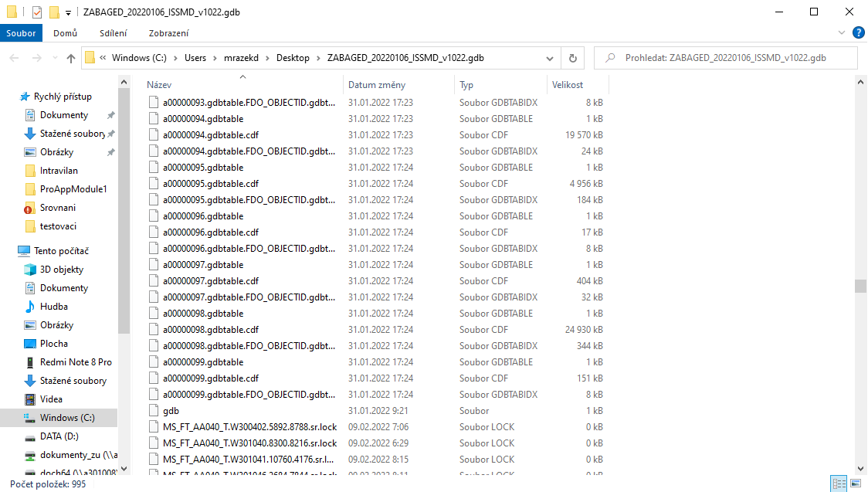Open the Help question mark icon

point(859,32)
